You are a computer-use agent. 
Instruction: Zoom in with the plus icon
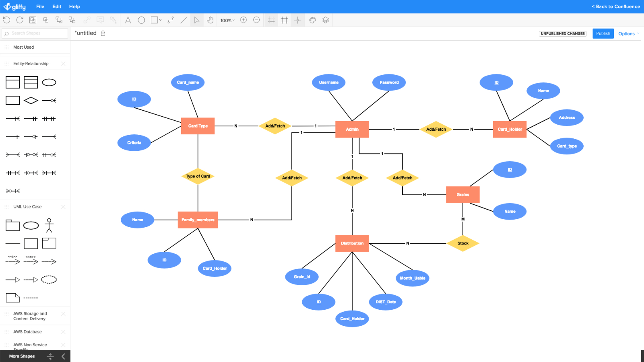pyautogui.click(x=244, y=20)
